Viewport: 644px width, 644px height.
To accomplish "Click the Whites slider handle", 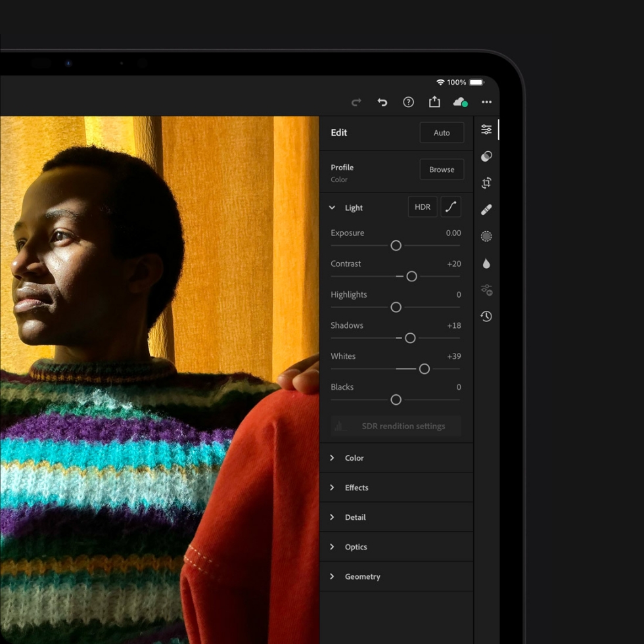I will coord(425,369).
